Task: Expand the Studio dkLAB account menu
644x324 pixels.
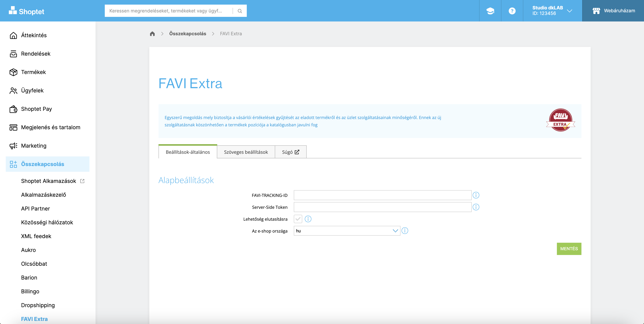Action: 552,11
